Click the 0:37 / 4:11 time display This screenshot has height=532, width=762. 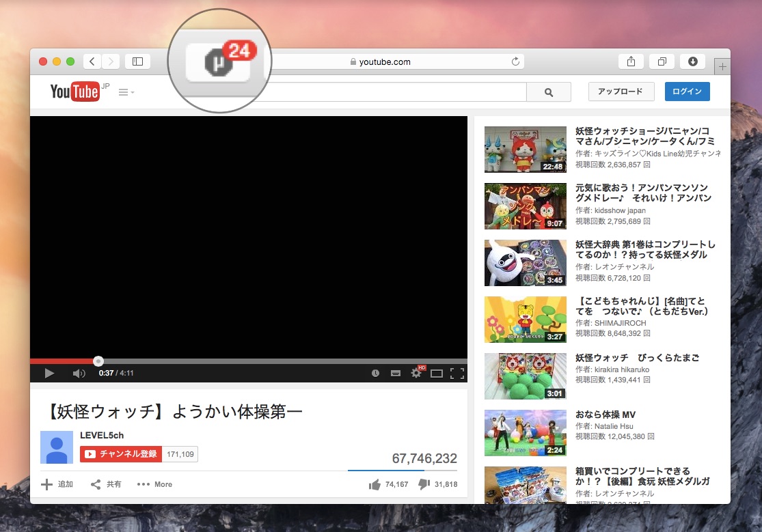point(116,373)
